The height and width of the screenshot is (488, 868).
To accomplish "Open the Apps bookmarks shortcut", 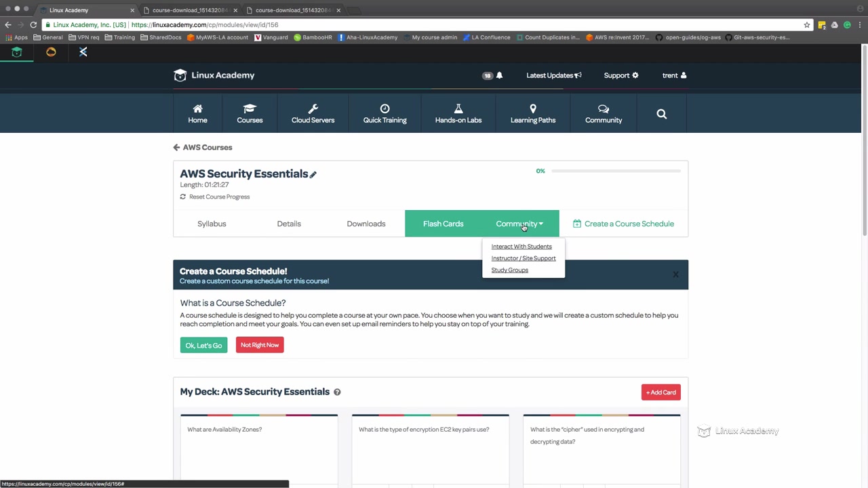I will 17,37.
